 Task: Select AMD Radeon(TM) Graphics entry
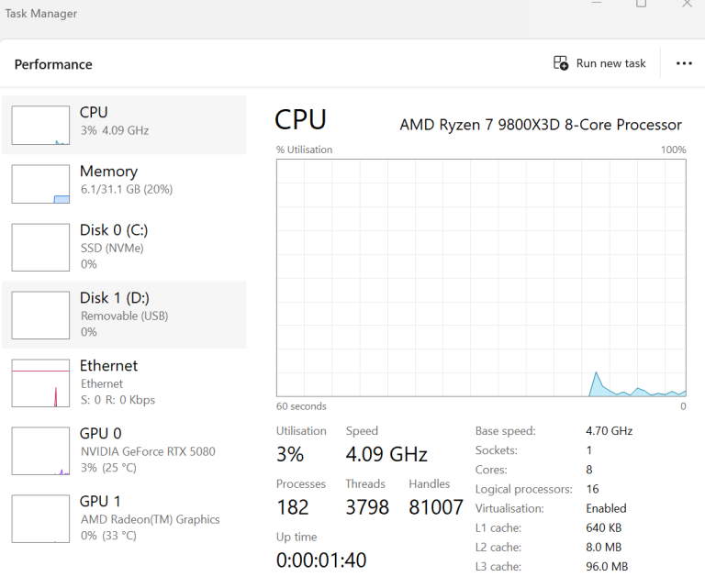(x=150, y=519)
